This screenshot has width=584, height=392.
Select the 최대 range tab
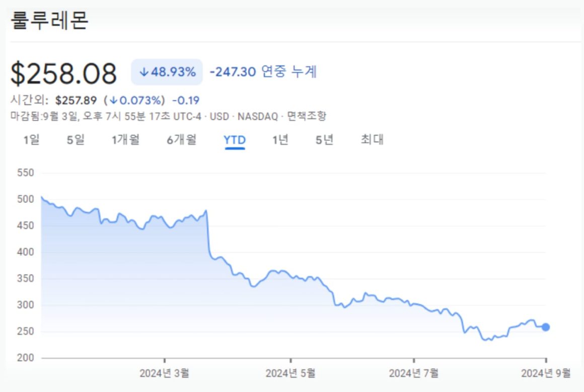pyautogui.click(x=372, y=139)
